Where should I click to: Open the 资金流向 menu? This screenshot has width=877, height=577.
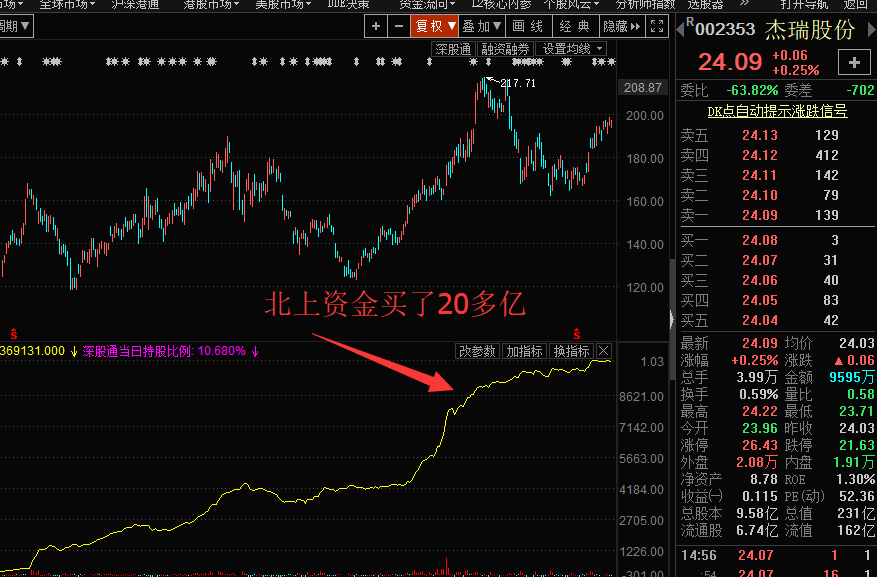point(426,4)
